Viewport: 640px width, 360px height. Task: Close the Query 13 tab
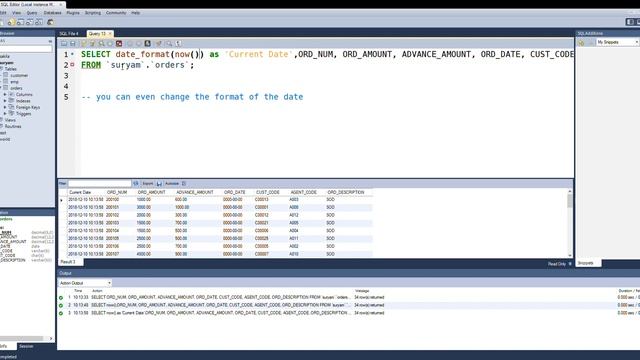110,33
